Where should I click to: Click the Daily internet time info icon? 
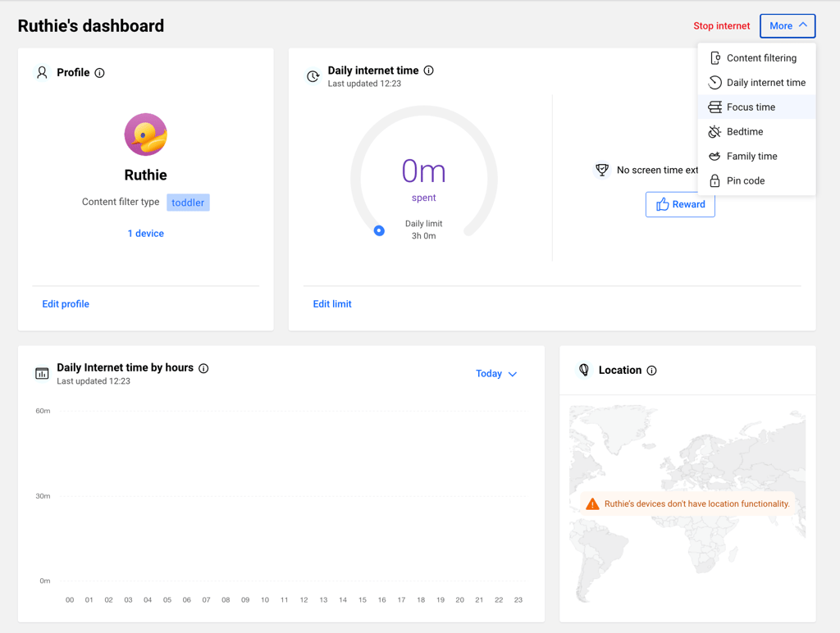coord(428,71)
